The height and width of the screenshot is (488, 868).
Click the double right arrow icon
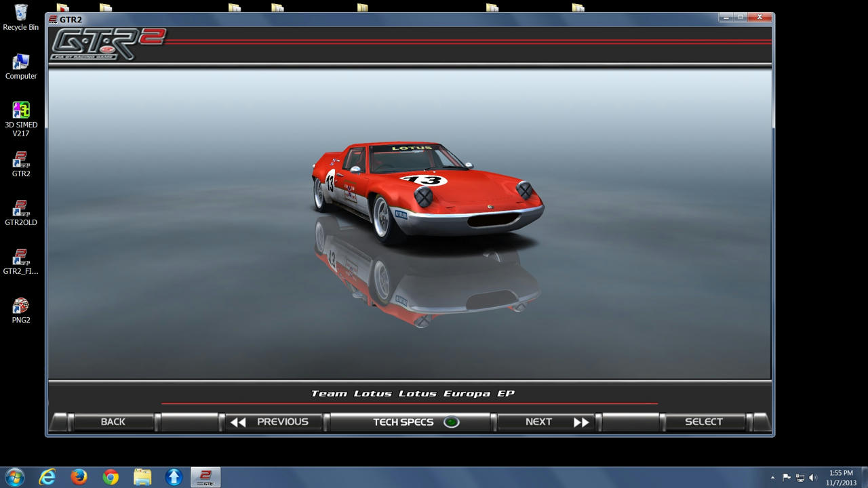(581, 422)
